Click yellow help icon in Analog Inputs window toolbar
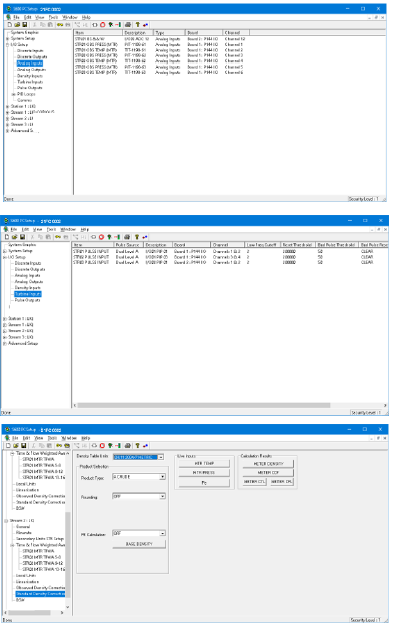 tap(138, 25)
